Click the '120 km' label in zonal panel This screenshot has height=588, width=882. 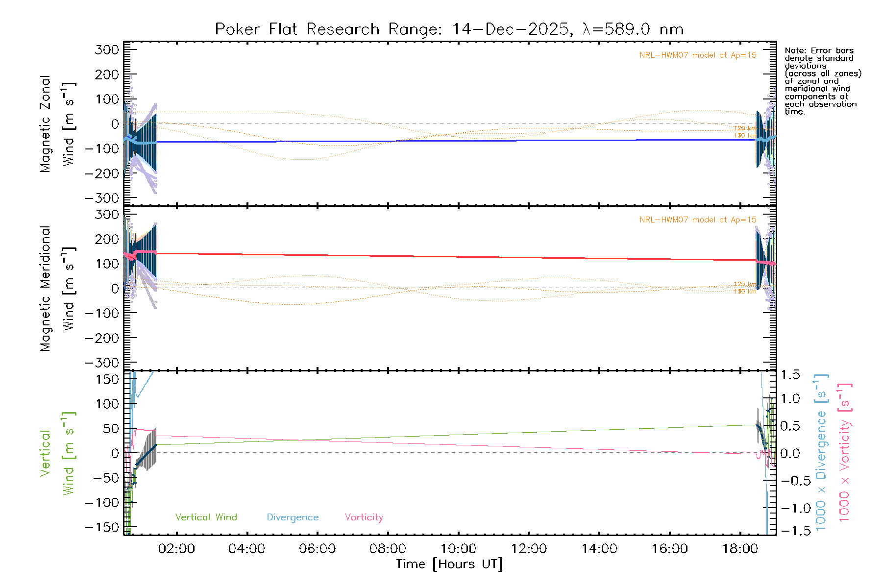745,128
